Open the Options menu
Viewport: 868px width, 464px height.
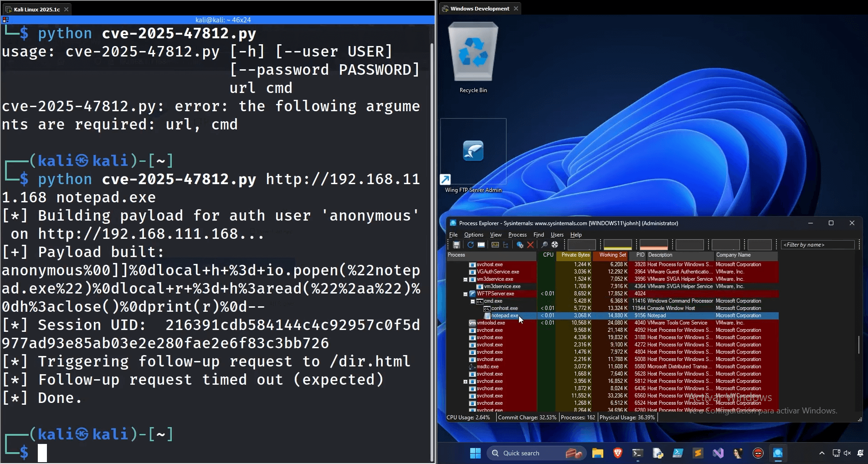474,235
